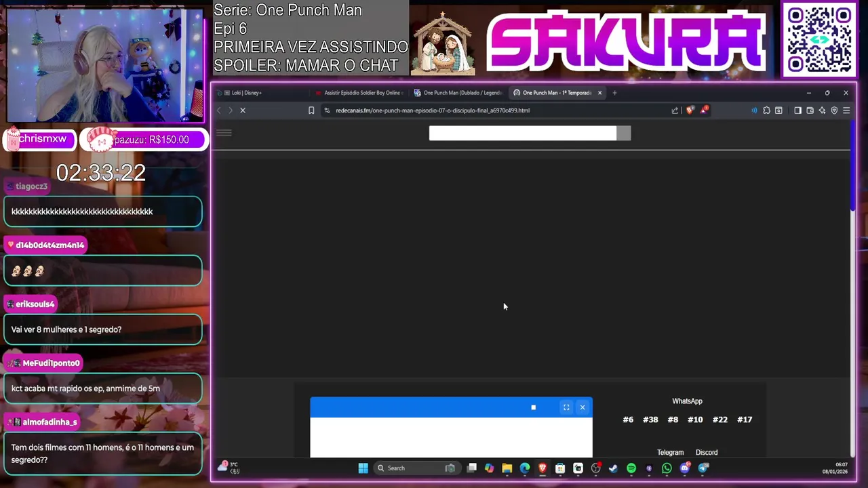Open the Leo AI sparkle icon
This screenshot has height=488, width=868.
pos(822,110)
